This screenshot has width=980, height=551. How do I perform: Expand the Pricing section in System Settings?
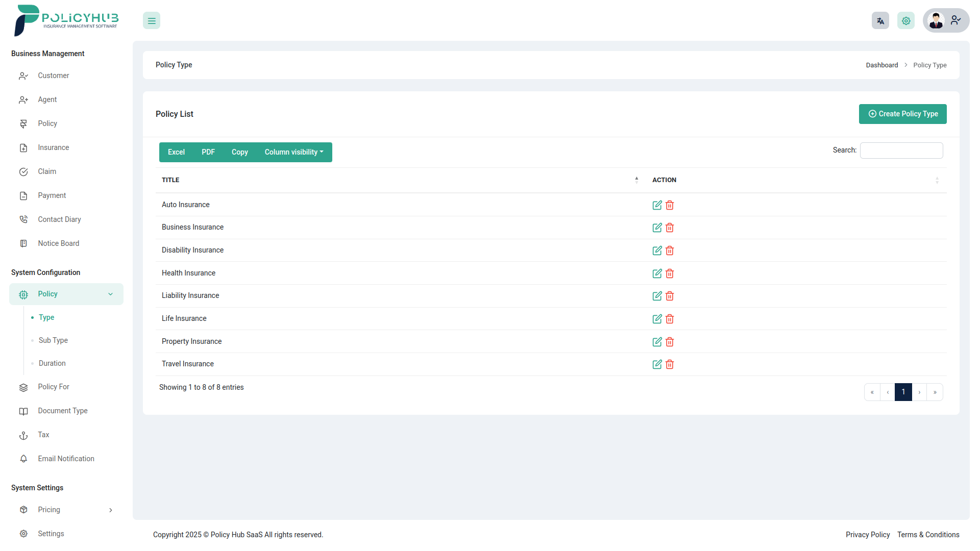[x=66, y=509]
